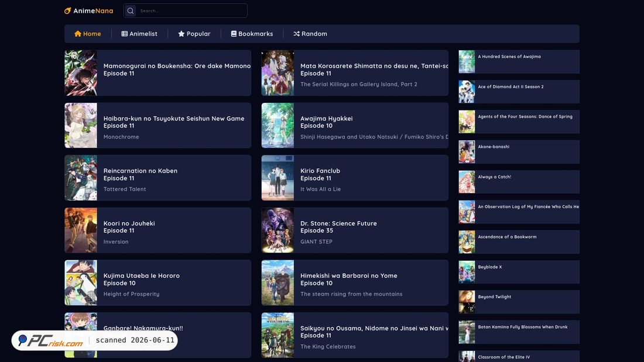Open Kirio Fanclub cover thumbnail
Viewport: 644px width, 362px height.
pos(278,178)
